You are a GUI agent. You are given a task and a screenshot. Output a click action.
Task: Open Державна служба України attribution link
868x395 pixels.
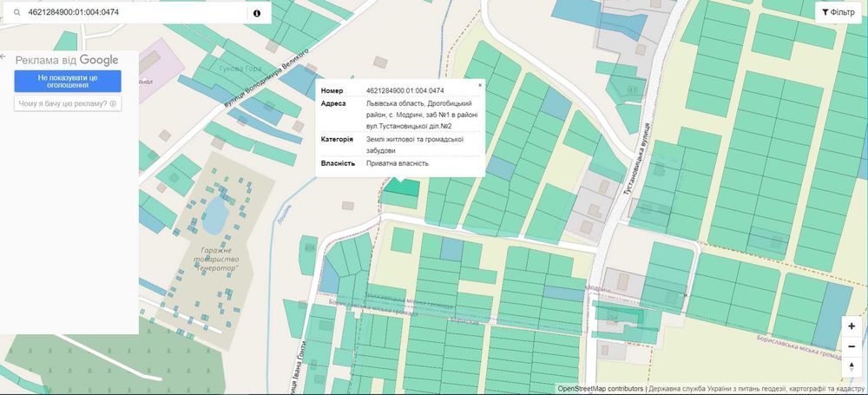tap(758, 389)
